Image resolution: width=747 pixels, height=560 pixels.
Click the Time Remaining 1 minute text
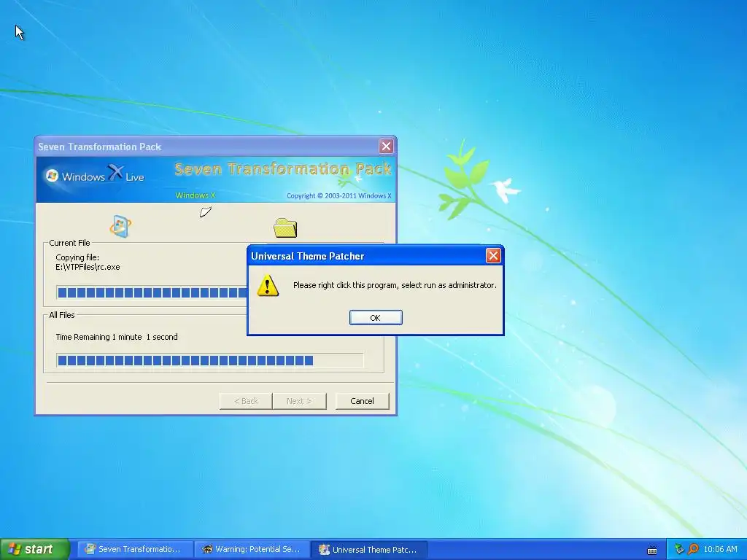(x=117, y=337)
